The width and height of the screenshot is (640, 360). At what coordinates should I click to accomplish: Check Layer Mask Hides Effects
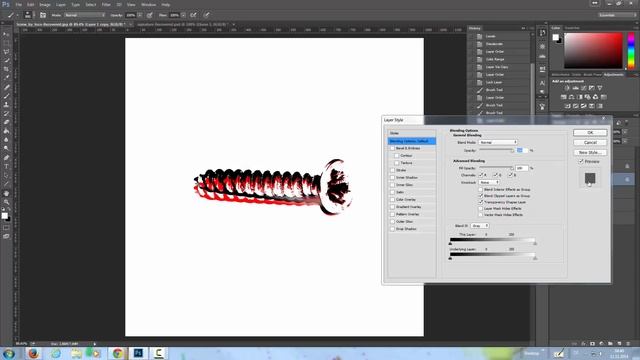tap(481, 209)
